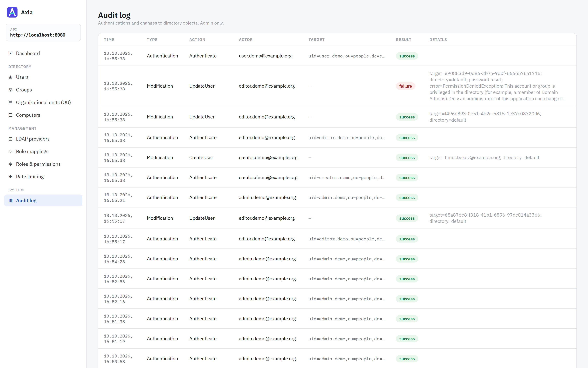Click the RESULT column header
This screenshot has width=588, height=368.
403,40
